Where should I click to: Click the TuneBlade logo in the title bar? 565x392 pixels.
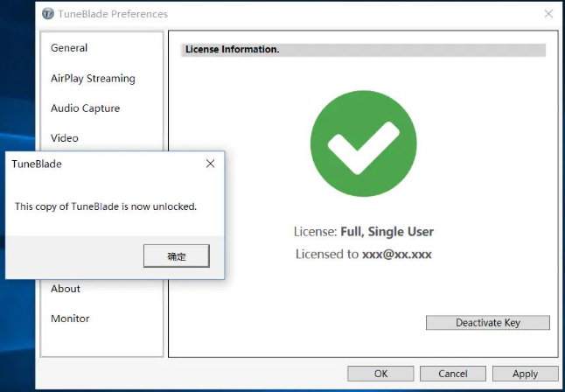click(49, 14)
